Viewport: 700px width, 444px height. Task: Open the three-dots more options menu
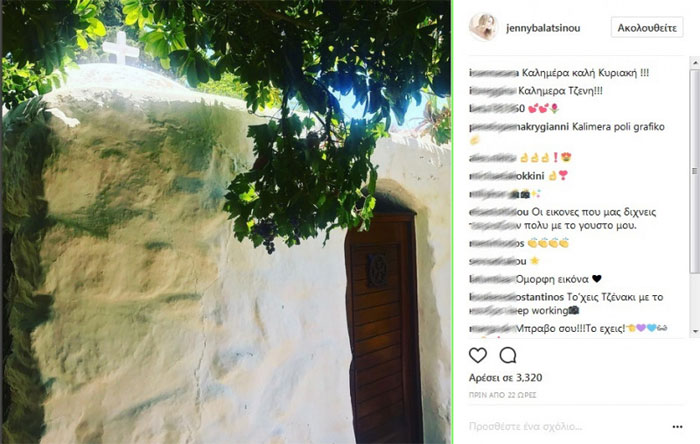coord(677,427)
